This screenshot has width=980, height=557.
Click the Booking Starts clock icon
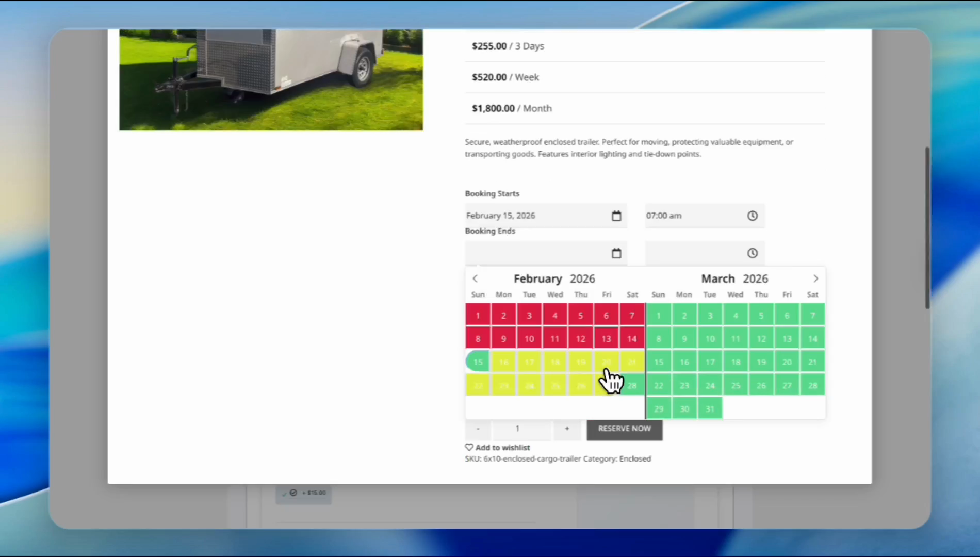pos(753,216)
